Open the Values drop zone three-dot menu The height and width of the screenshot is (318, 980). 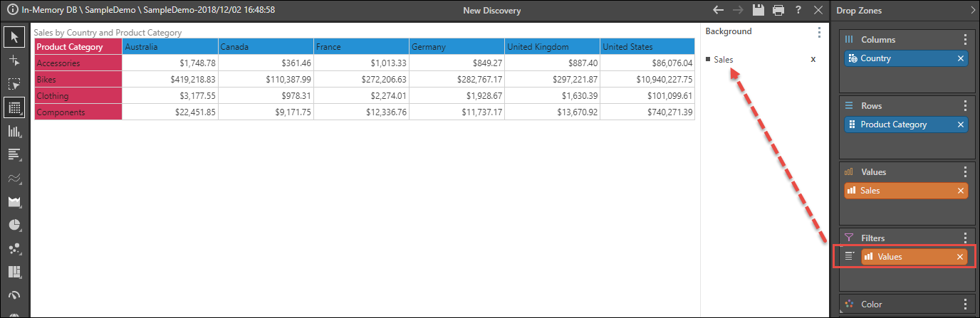965,172
